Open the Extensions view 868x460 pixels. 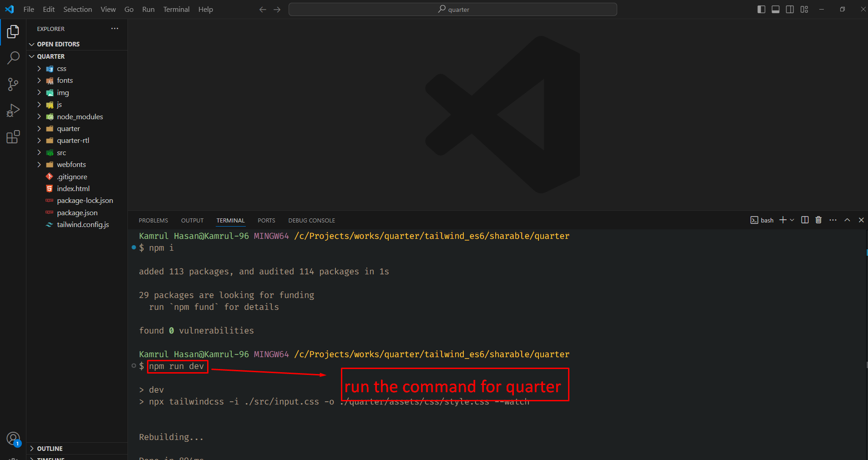pos(13,137)
